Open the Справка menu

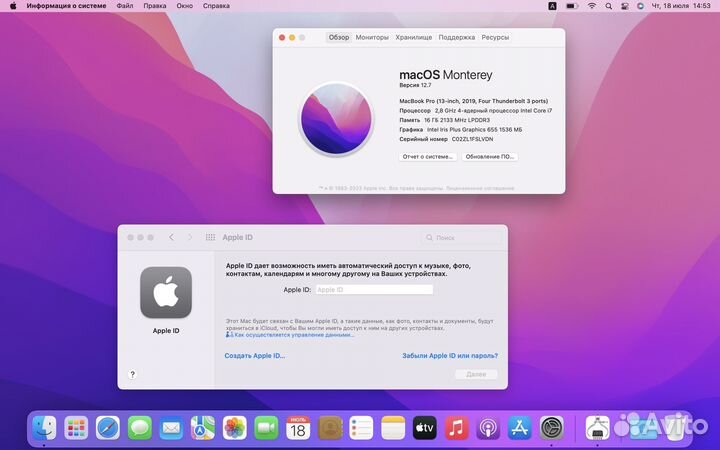[216, 6]
